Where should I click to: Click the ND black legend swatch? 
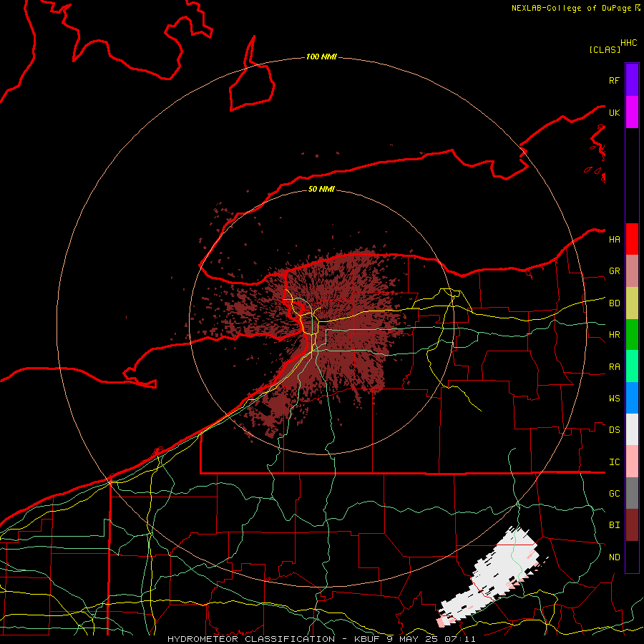632,557
